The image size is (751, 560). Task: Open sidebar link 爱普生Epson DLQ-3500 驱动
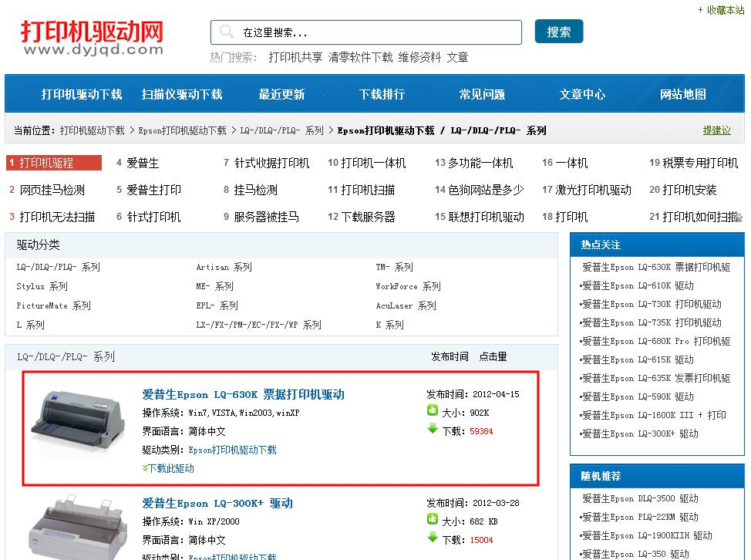click(640, 498)
